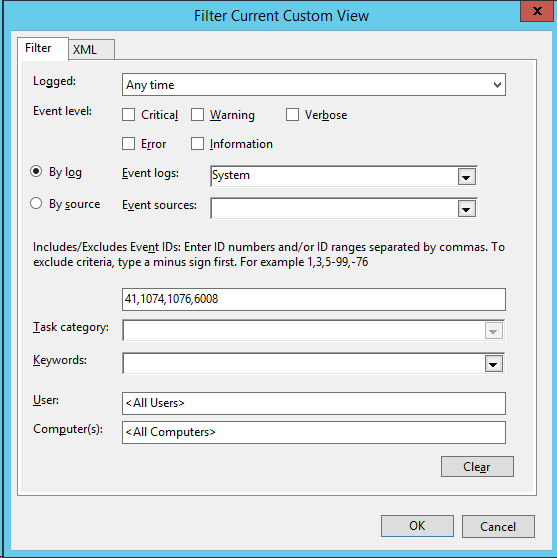
Task: Open the Logged time dropdown
Action: [x=314, y=85]
